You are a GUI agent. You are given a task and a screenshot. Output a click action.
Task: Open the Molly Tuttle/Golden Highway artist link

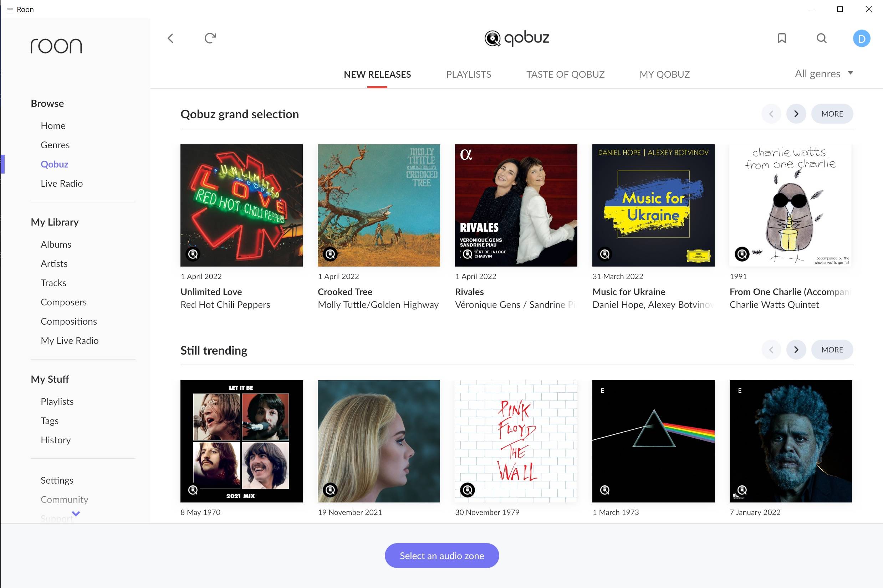pyautogui.click(x=378, y=304)
